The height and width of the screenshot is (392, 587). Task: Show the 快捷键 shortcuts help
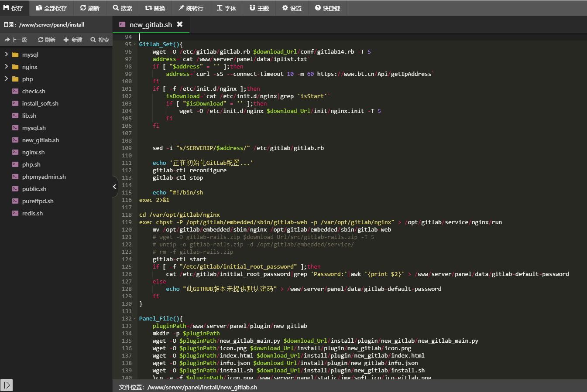(327, 8)
